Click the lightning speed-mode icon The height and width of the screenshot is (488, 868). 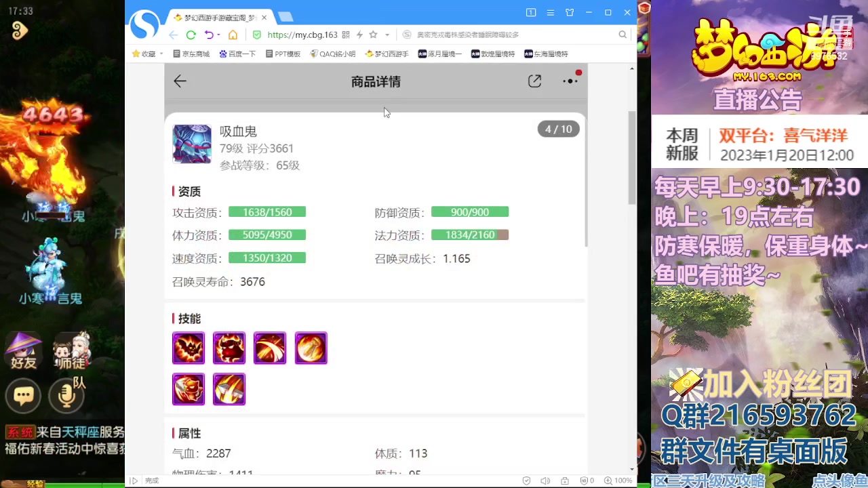[359, 35]
